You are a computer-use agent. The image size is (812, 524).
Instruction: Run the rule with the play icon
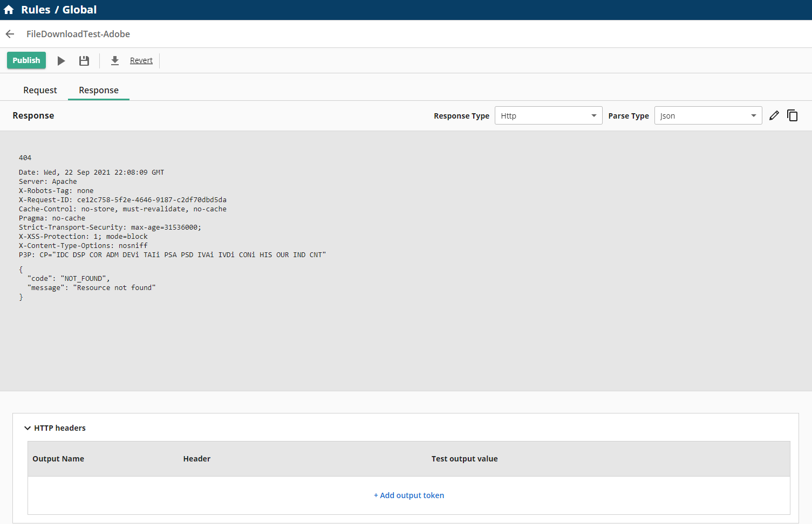(61, 61)
